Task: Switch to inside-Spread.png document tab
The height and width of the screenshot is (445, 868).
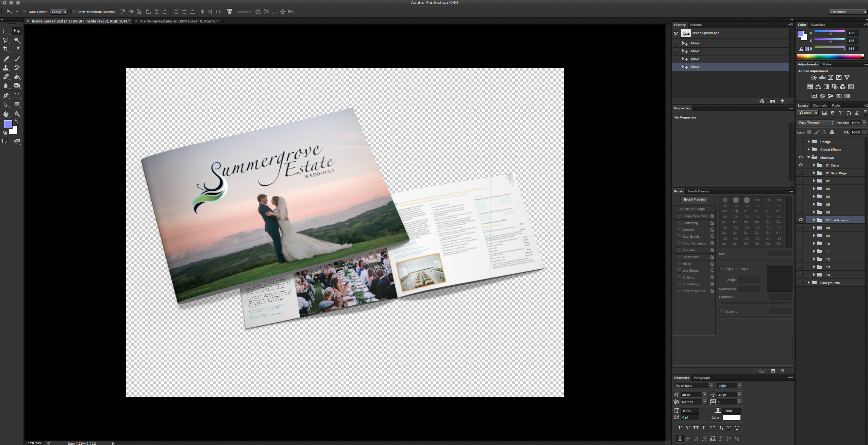Action: point(180,21)
